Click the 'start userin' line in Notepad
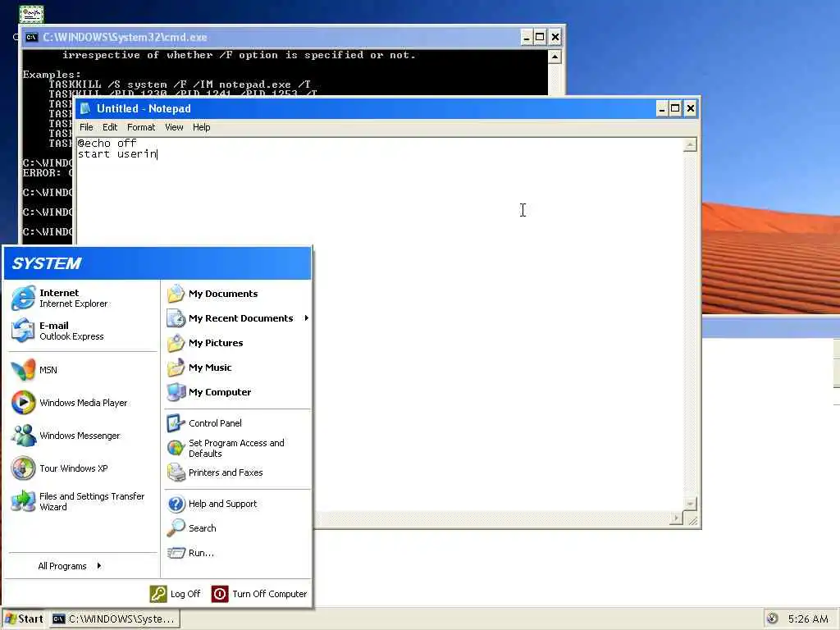This screenshot has height=630, width=840. (x=117, y=153)
